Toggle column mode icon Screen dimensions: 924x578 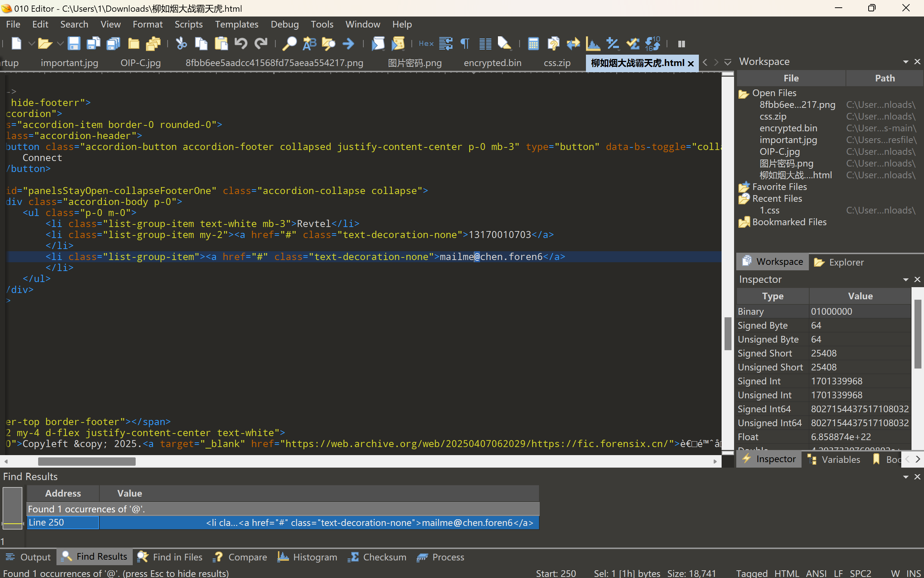pos(485,44)
